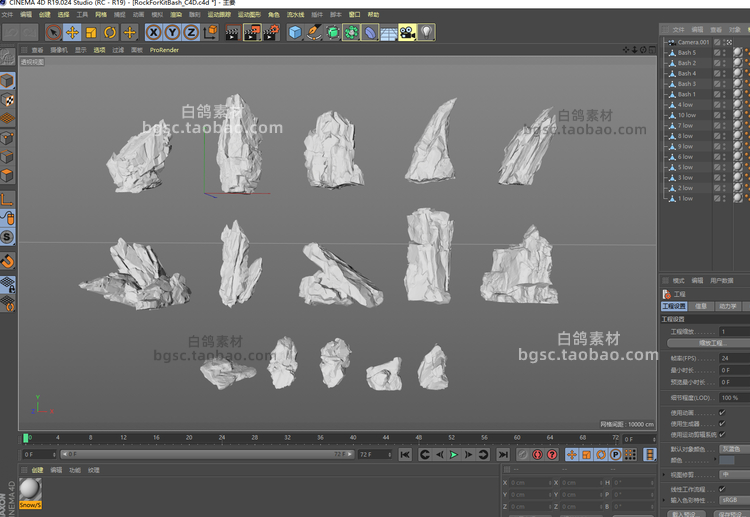
Task: Select Camera.001 in object manager
Action: coord(693,42)
